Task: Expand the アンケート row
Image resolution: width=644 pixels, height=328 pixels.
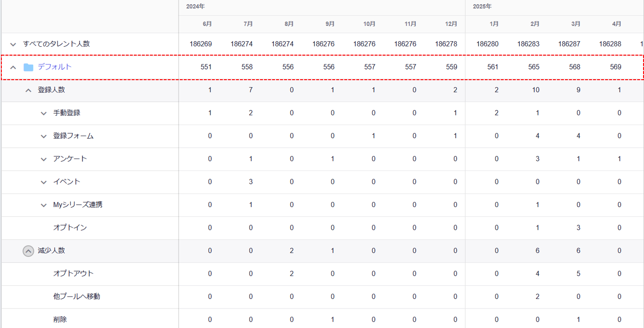Action: pos(44,159)
